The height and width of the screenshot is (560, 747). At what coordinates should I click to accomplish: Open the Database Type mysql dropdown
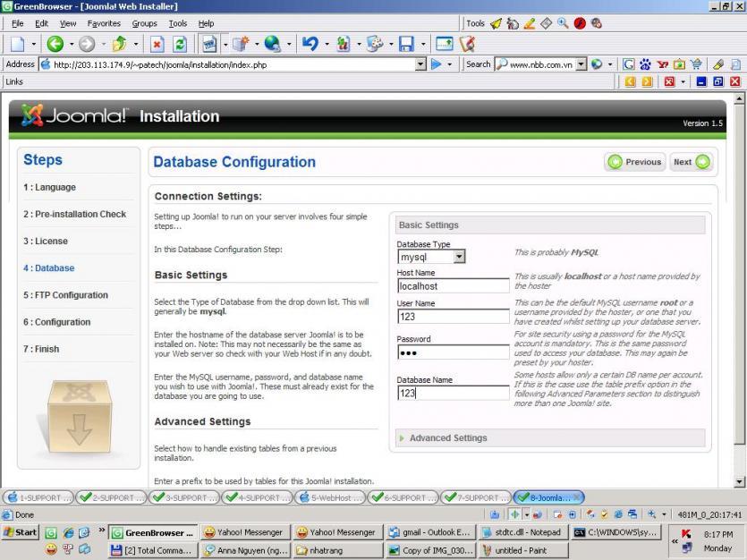point(459,257)
